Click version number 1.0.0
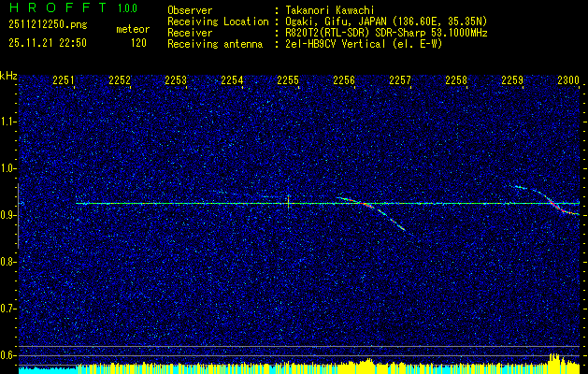 127,8
